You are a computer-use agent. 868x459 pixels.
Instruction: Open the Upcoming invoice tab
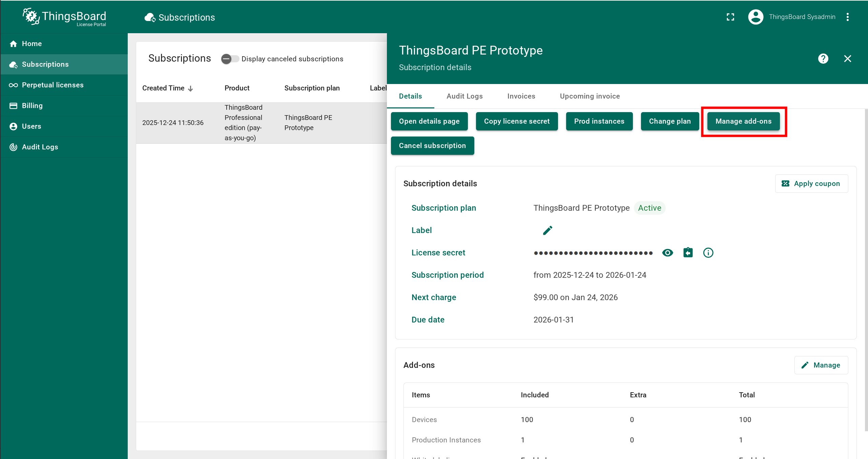590,96
